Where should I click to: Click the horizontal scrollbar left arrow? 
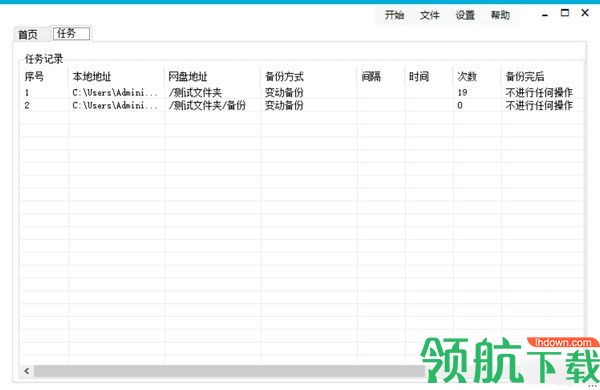(x=27, y=371)
